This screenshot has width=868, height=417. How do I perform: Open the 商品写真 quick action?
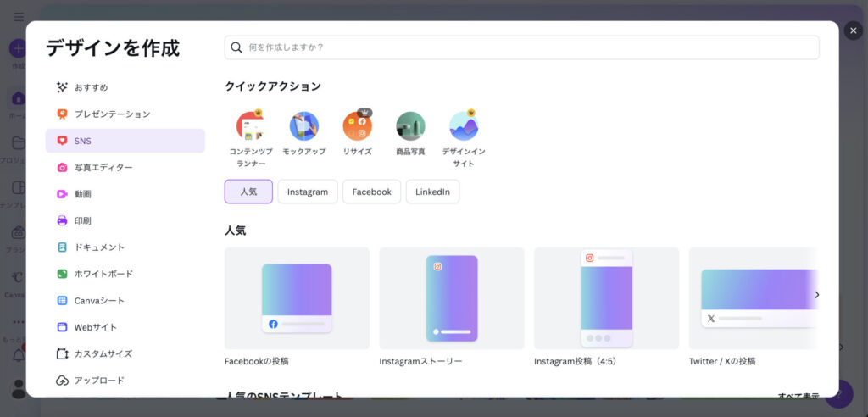click(410, 126)
